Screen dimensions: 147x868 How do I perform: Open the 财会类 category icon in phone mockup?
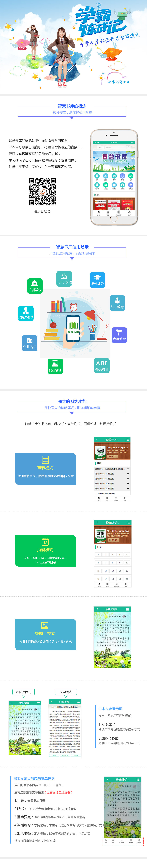tap(105, 185)
